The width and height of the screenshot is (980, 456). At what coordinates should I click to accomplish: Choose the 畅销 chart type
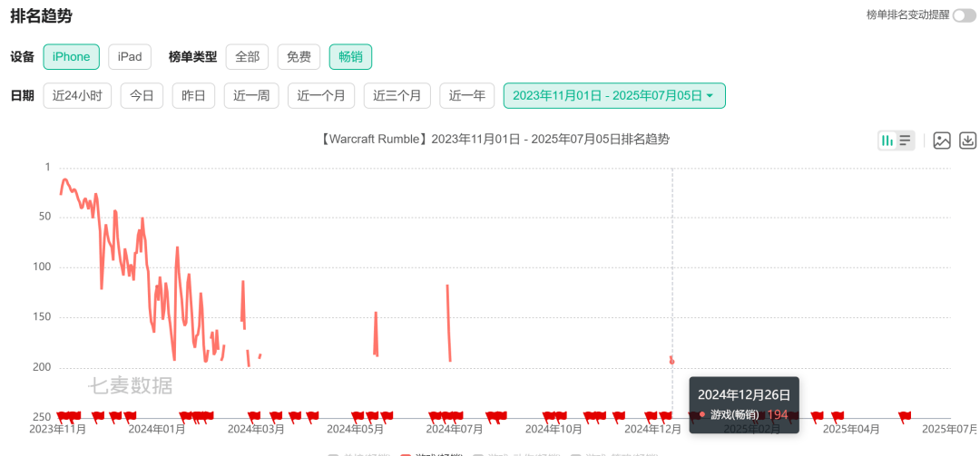tap(350, 57)
